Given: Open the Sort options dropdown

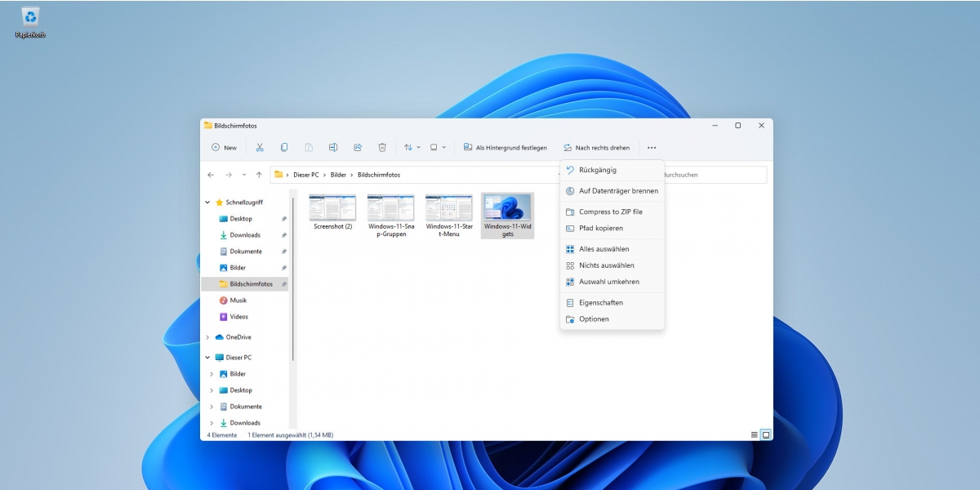Looking at the screenshot, I should pyautogui.click(x=412, y=148).
